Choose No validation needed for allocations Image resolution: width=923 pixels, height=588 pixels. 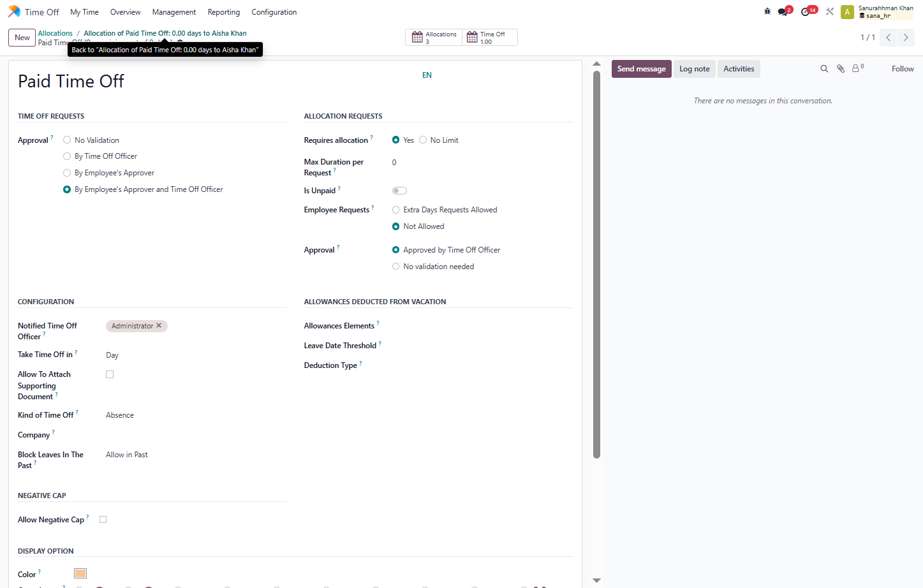[x=396, y=267]
